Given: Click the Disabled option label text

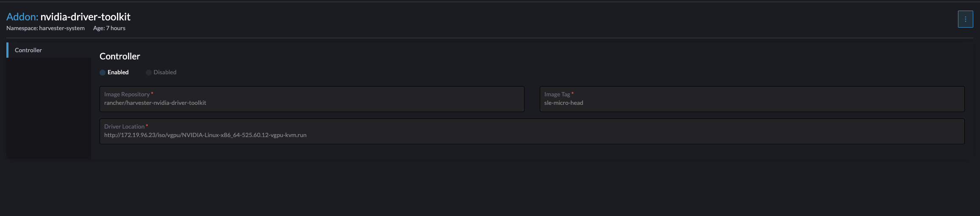Looking at the screenshot, I should [x=165, y=73].
